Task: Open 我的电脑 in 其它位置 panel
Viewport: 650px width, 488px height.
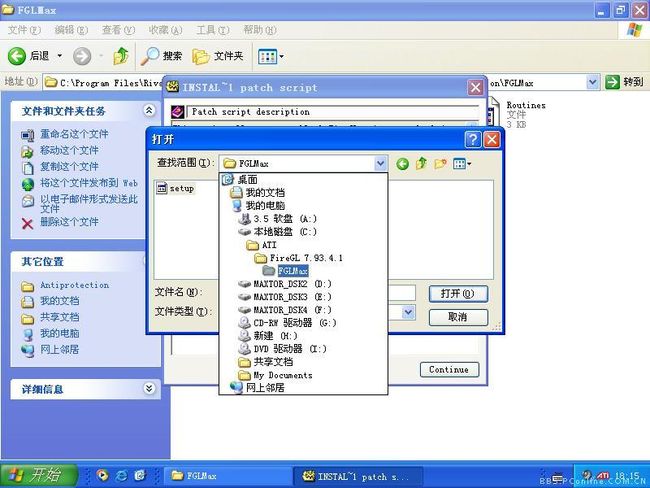Action: point(60,333)
